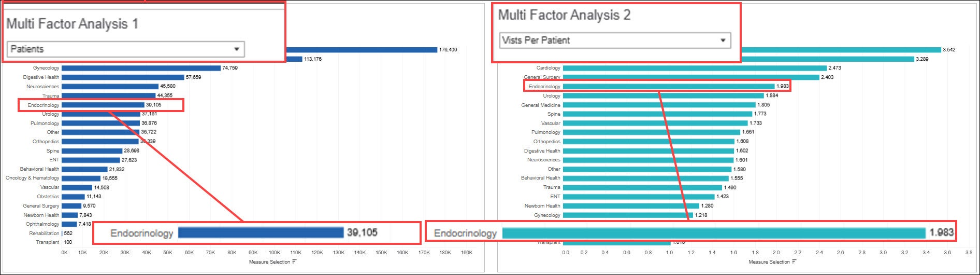Click the Ophthalmology category label
Screen dimensions: 980x275
click(42, 224)
